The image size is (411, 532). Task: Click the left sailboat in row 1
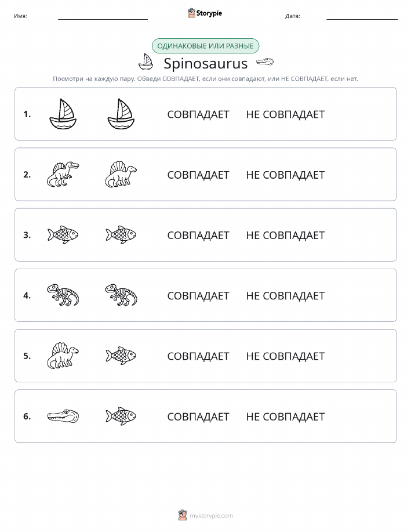coord(63,114)
